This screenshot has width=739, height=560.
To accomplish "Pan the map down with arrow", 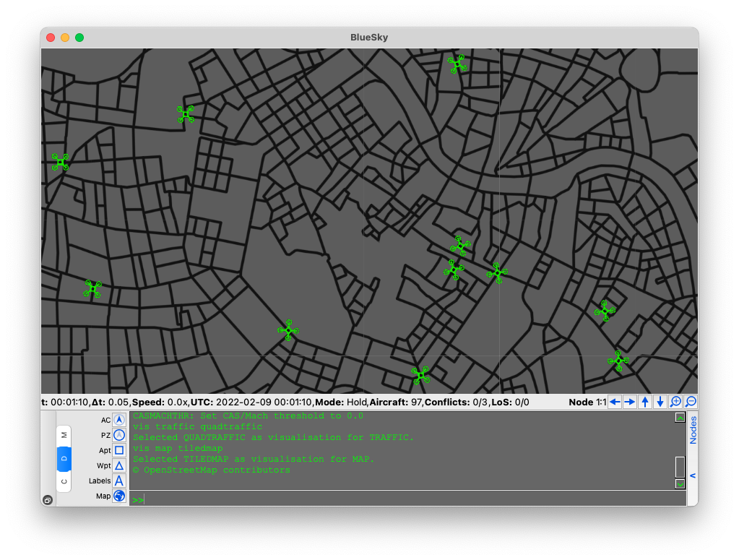I will click(x=660, y=402).
